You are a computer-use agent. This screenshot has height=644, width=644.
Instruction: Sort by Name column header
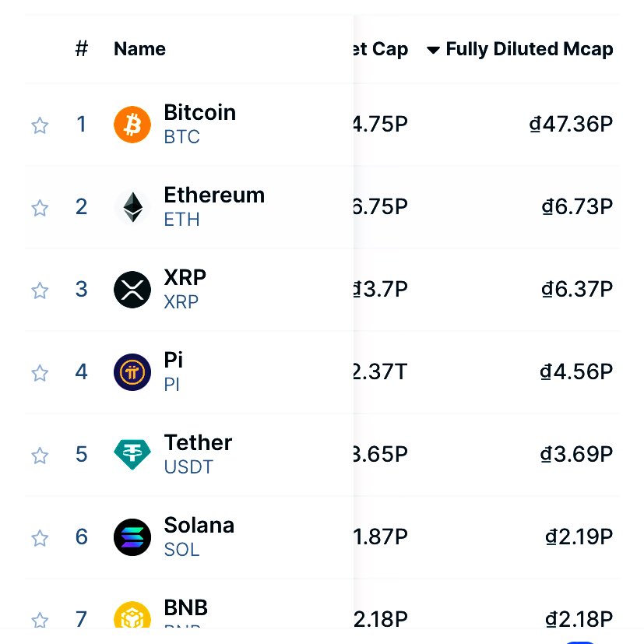(139, 49)
